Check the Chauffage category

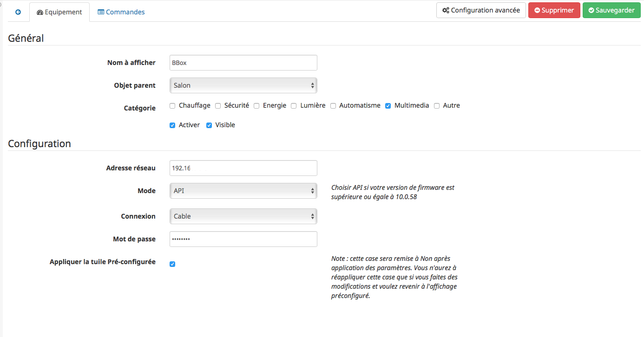pos(172,106)
